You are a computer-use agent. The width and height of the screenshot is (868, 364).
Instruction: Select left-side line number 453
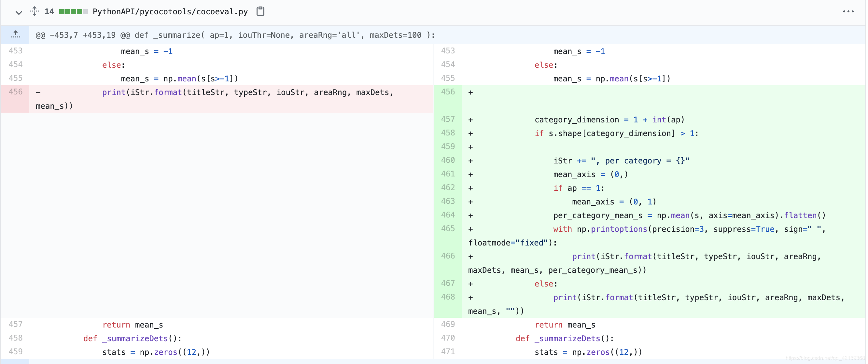(x=16, y=51)
